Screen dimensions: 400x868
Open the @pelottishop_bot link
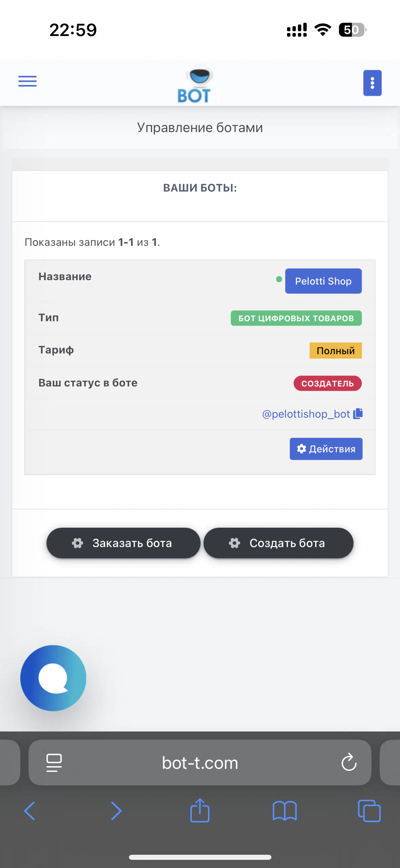[x=306, y=414]
